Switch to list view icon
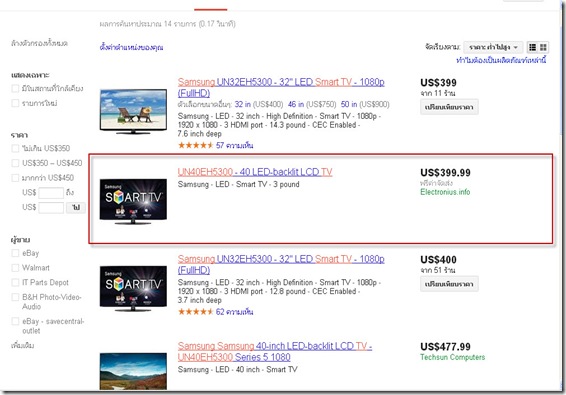 click(x=532, y=47)
